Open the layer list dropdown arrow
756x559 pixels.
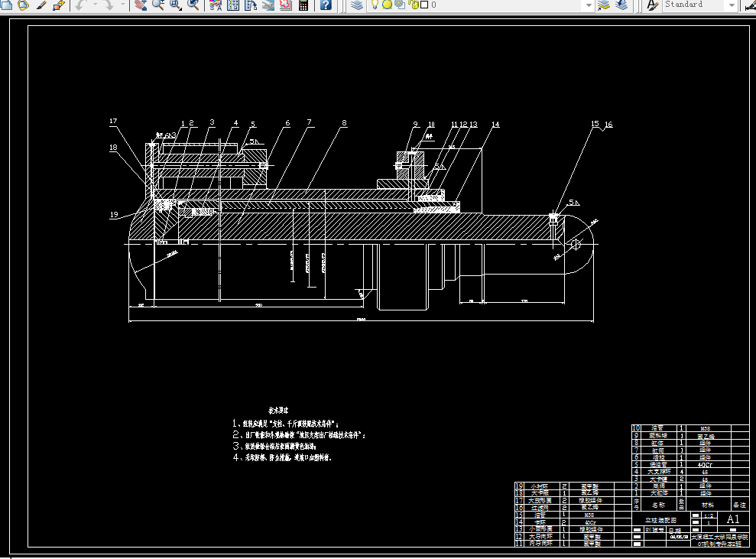click(x=589, y=5)
